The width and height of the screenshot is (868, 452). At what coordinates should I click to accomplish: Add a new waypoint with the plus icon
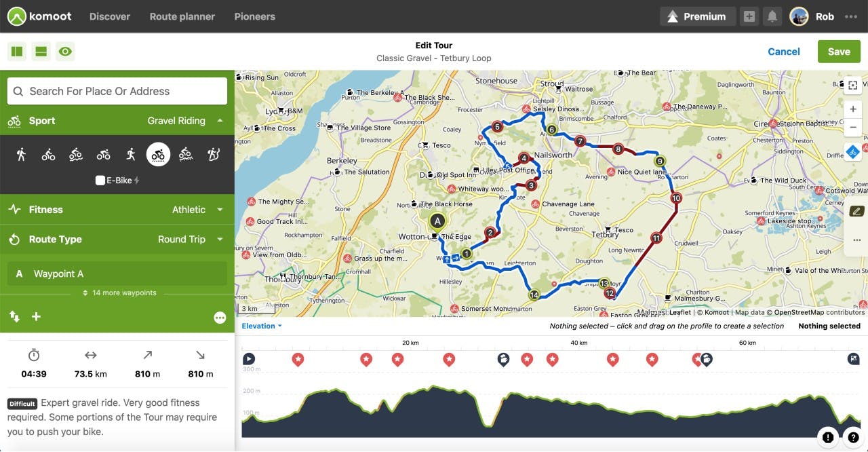tap(36, 316)
